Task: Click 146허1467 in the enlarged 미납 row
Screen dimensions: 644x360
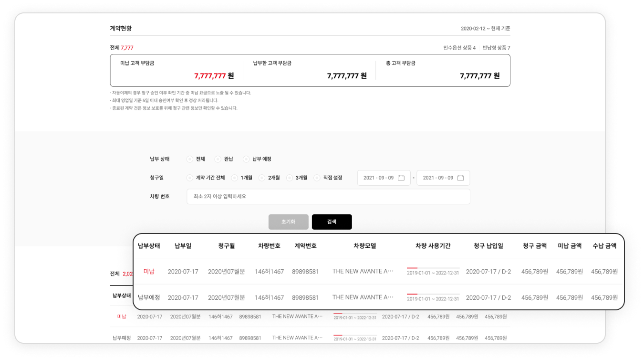Action: coord(269,272)
